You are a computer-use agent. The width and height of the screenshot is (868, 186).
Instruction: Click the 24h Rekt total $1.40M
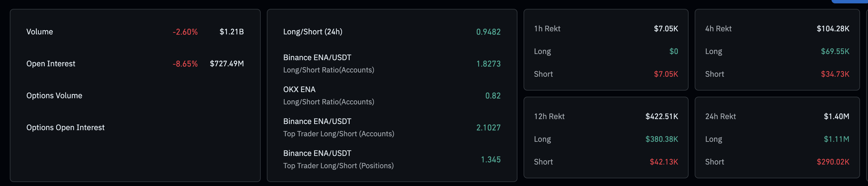836,117
